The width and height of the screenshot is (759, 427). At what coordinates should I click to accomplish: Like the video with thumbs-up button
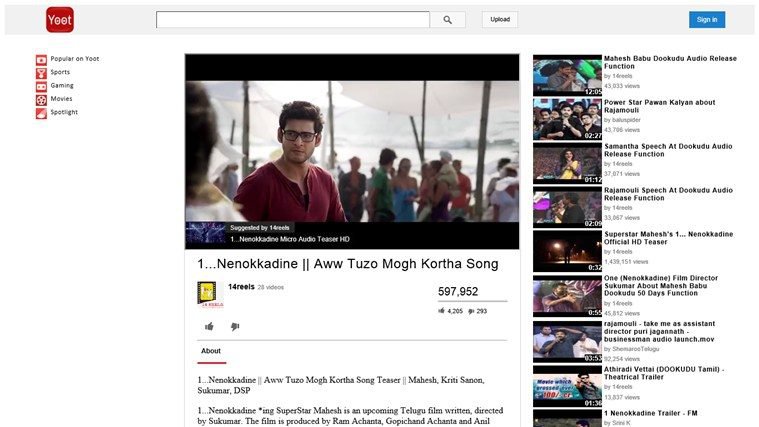point(209,326)
